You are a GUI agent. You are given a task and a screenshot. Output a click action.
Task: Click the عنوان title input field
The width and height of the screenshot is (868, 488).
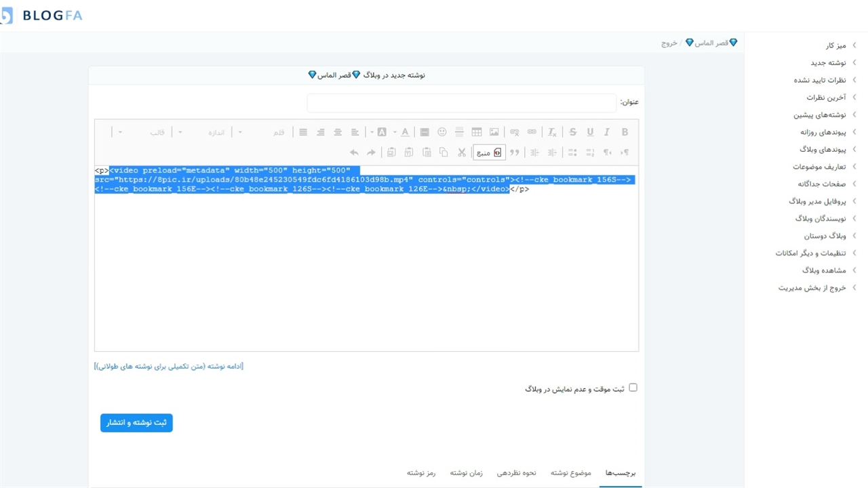click(x=461, y=102)
